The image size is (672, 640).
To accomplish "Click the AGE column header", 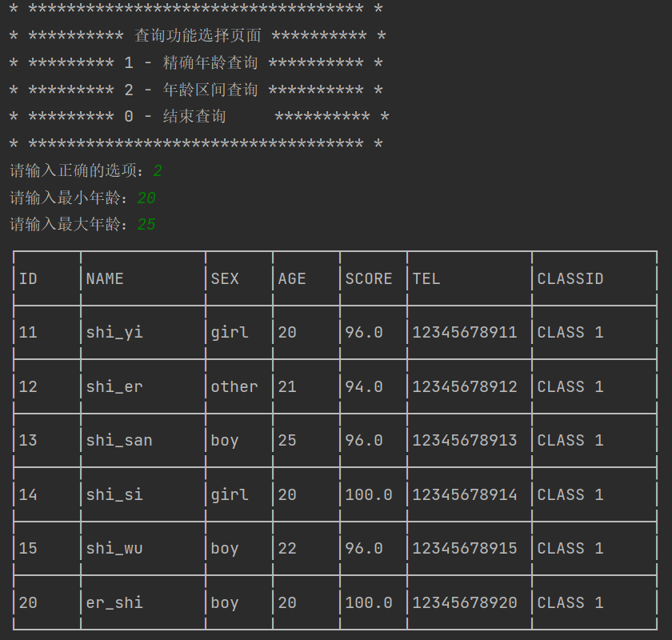I will click(x=292, y=278).
